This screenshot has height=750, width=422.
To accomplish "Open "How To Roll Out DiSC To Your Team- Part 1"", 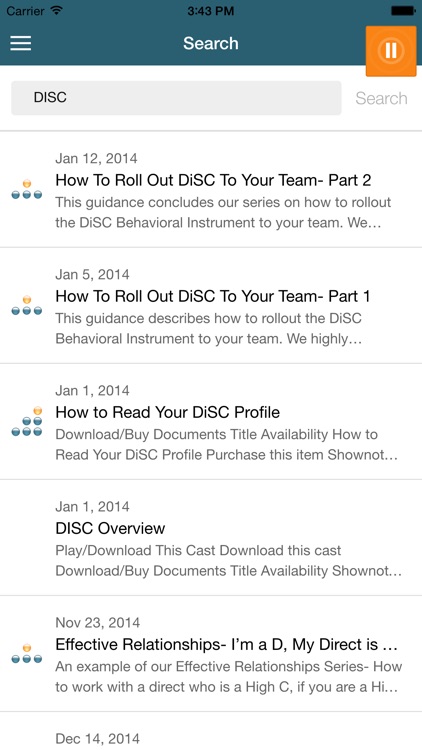I will click(x=213, y=297).
